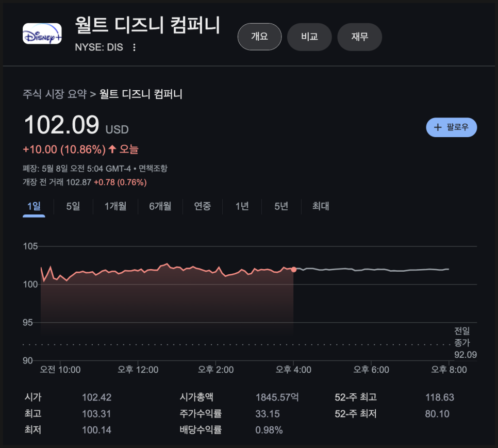Viewport: 498px width, 448px height.
Task: Click the +0.78 (0.76%) pre-market change
Action: [120, 182]
